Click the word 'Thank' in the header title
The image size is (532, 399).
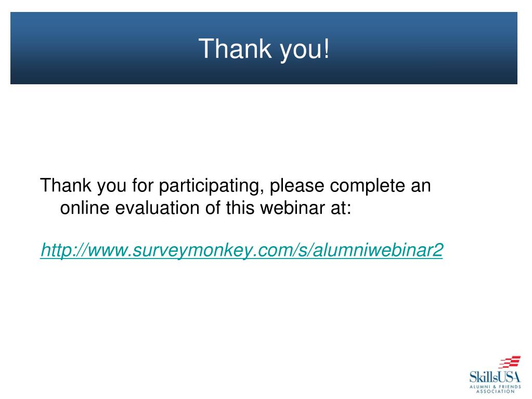(x=236, y=48)
